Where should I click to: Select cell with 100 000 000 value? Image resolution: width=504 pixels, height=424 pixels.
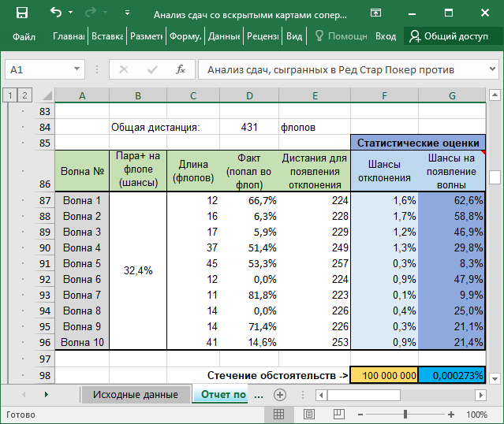(384, 376)
